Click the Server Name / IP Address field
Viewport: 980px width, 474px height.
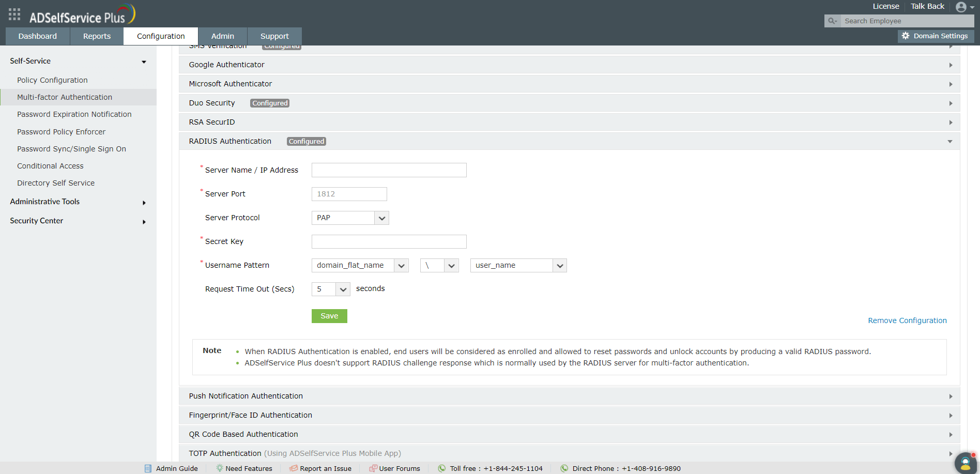[x=389, y=170]
